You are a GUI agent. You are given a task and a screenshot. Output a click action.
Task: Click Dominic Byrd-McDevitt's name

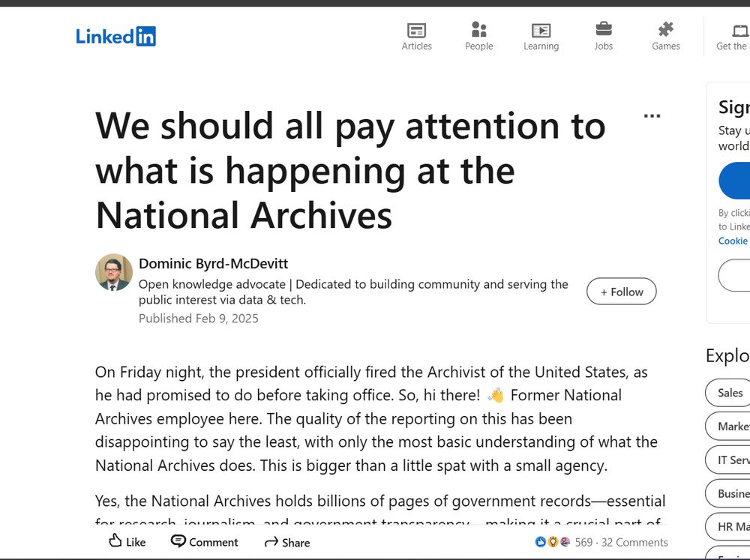(213, 263)
